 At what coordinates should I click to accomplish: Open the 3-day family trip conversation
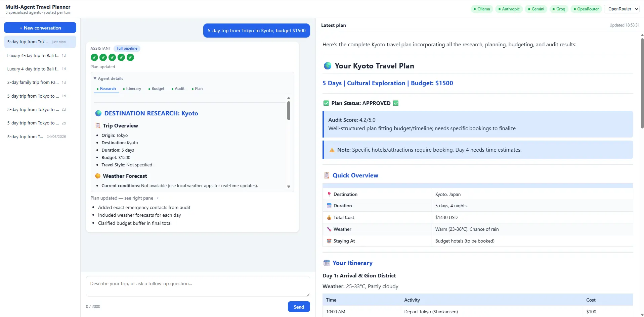pos(40,82)
